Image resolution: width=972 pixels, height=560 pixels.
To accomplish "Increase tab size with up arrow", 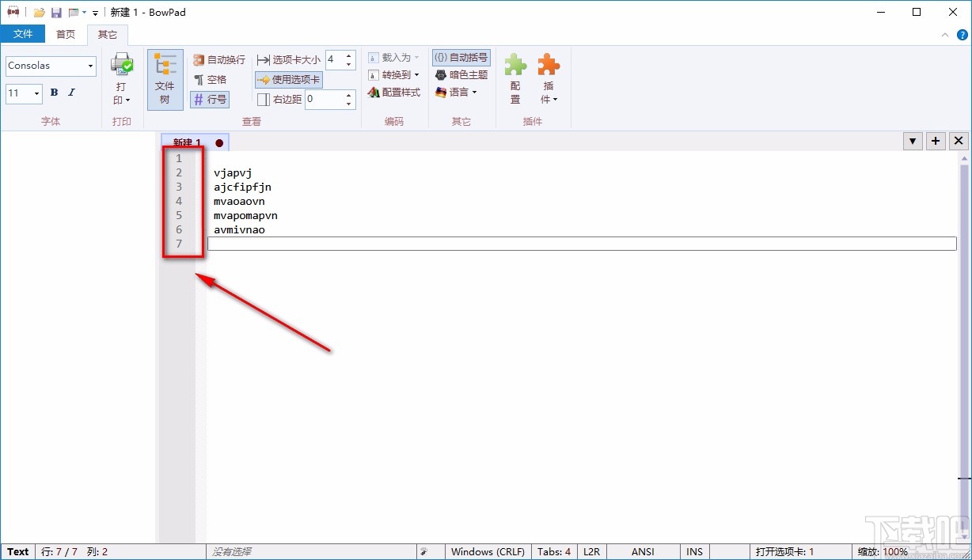I will (349, 55).
